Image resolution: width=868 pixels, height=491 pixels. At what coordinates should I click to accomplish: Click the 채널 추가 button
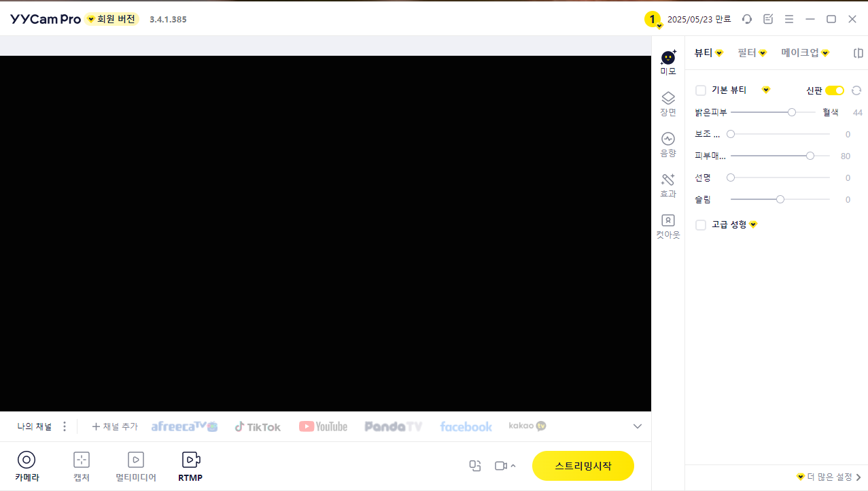coord(115,426)
